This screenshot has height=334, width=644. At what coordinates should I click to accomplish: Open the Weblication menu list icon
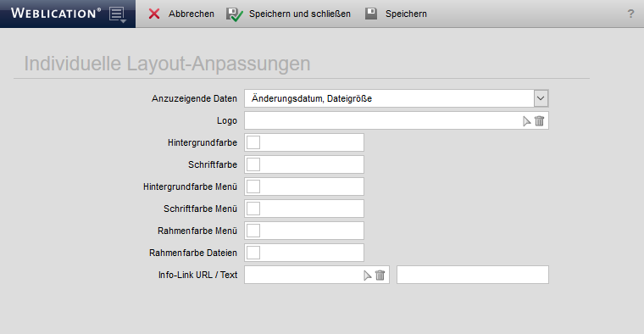118,14
